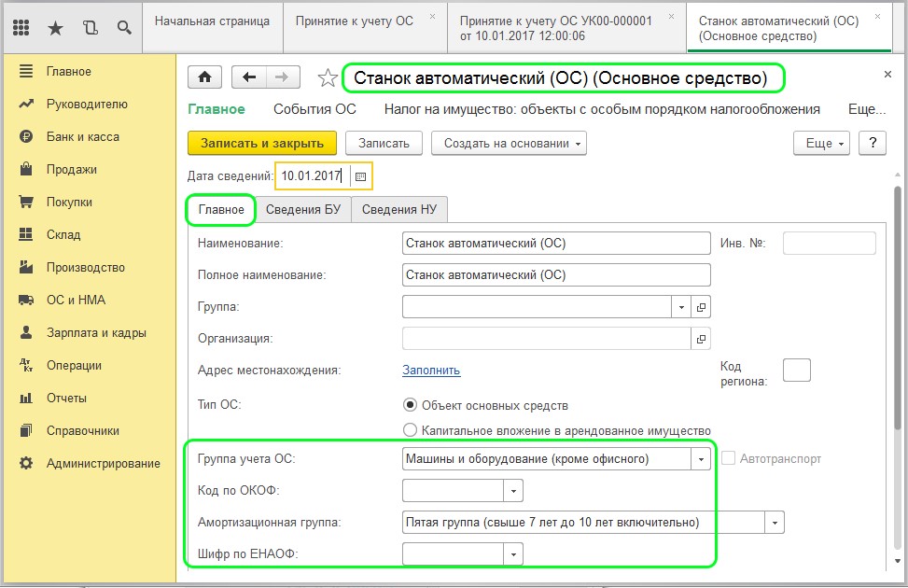
Task: Open Налог на имущество navigation link
Action: pos(602,109)
